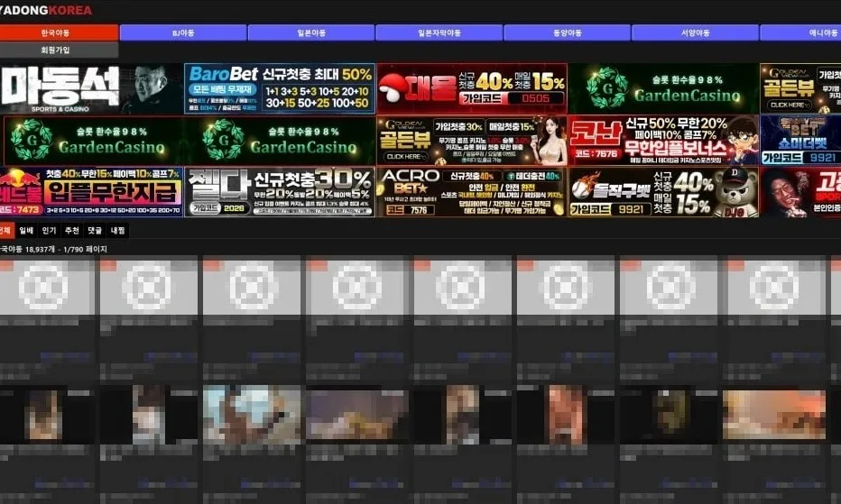
Task: Click the '18,937개 - 1/790 페이지' count text
Action: click(67, 250)
